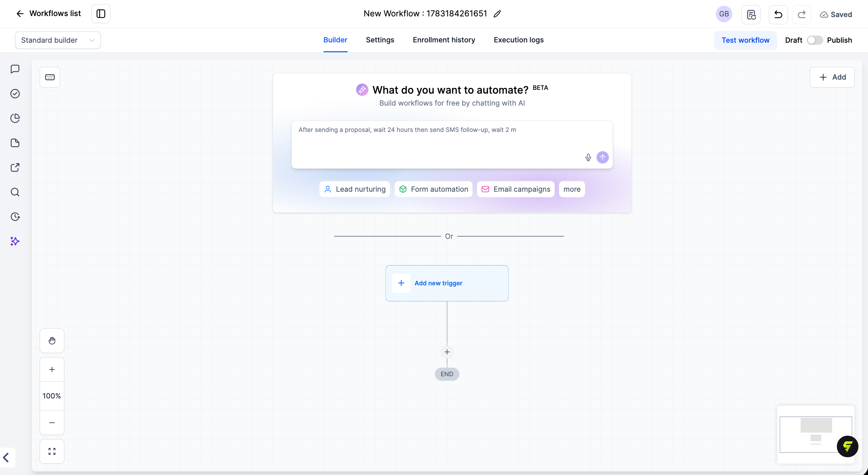Open the AI sparkle icon in sidebar
This screenshot has height=475, width=868.
coord(15,241)
